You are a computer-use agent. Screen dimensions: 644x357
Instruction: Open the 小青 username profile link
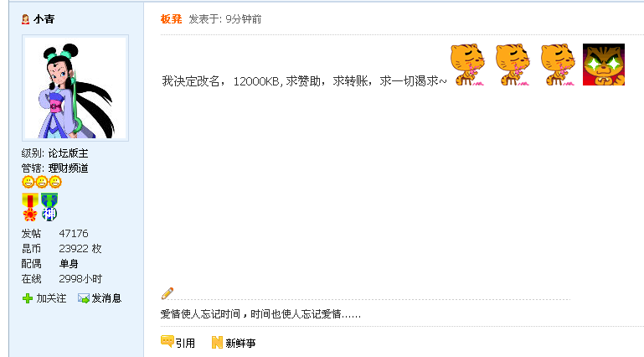pos(44,19)
